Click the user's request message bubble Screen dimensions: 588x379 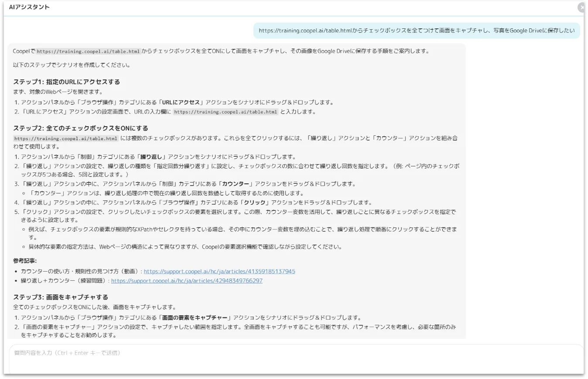coord(417,31)
